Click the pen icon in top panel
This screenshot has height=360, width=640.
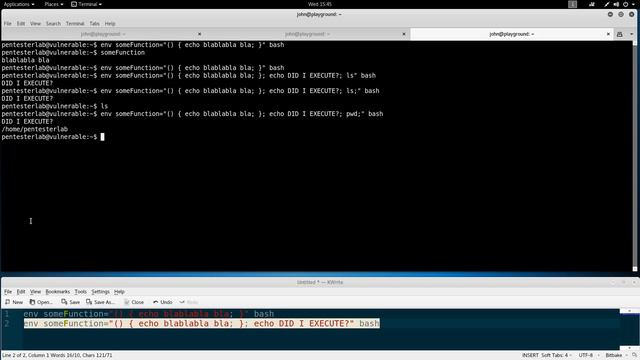pos(607,4)
